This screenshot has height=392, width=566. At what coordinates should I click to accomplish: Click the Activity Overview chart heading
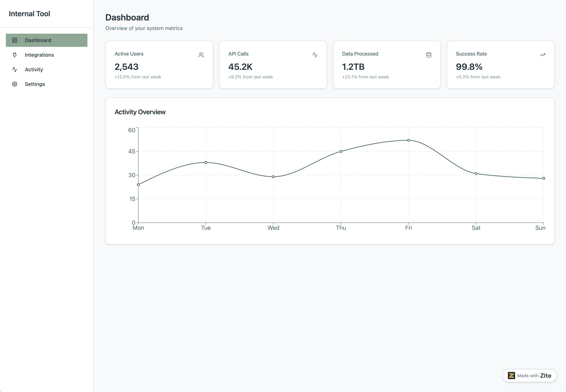point(140,112)
